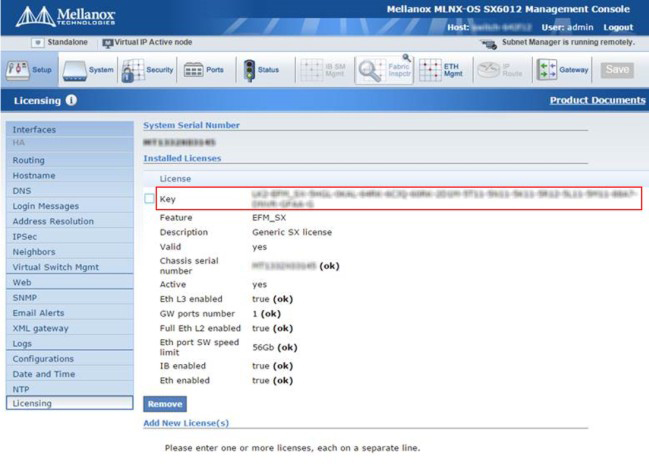Click the Generic SX license description
This screenshot has width=649, height=467.
(292, 232)
